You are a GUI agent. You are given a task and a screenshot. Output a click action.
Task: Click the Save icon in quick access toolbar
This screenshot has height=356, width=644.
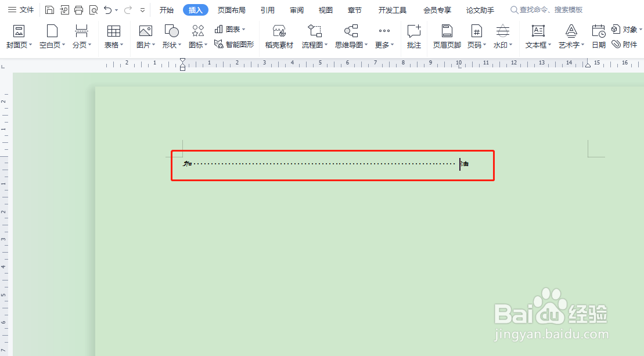pyautogui.click(x=49, y=10)
